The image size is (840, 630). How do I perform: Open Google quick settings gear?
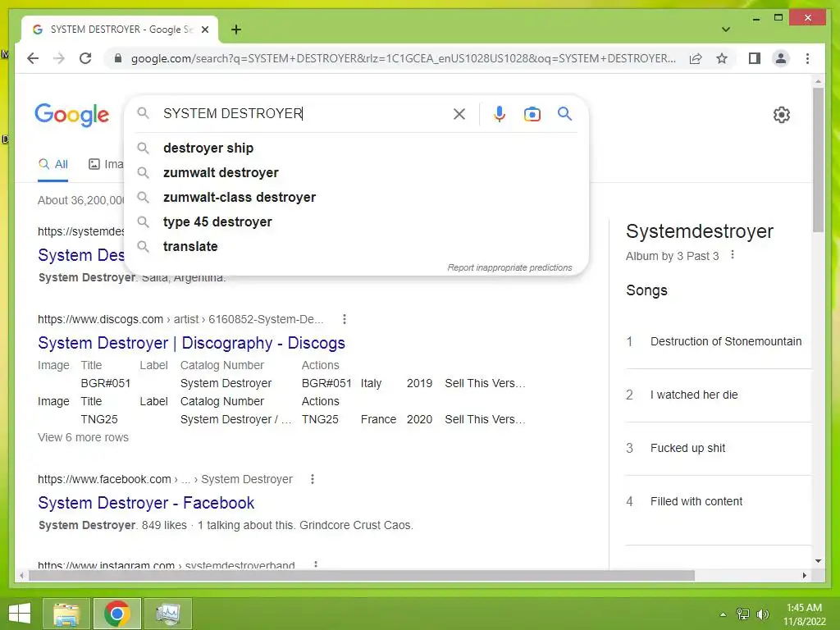(781, 114)
